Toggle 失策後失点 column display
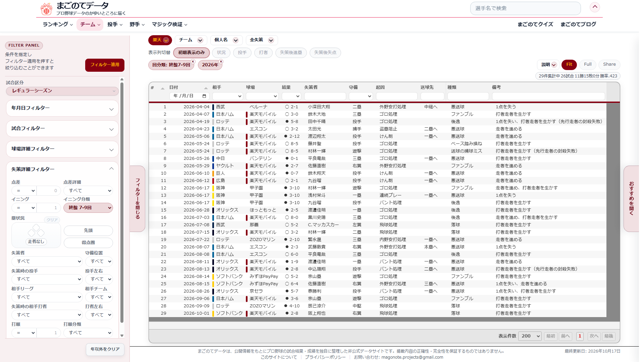This screenshot has height=362, width=644. click(x=325, y=53)
